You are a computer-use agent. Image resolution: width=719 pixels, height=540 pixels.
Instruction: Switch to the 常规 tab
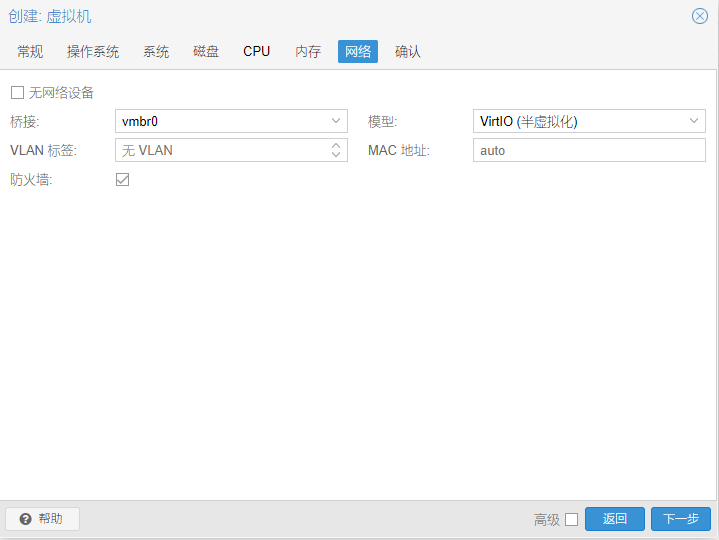pyautogui.click(x=30, y=51)
